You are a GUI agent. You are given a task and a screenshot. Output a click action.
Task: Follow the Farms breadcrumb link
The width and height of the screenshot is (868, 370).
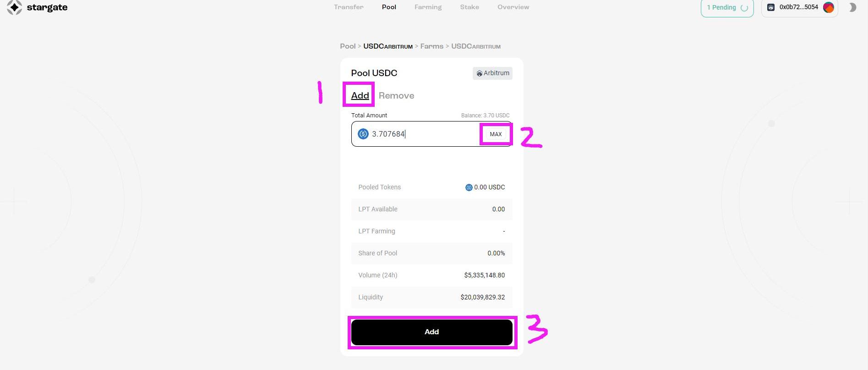click(x=432, y=46)
